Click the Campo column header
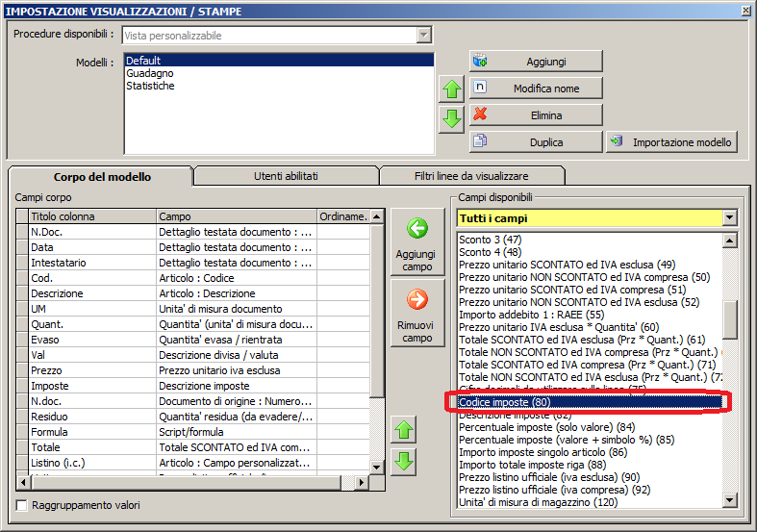 (237, 216)
